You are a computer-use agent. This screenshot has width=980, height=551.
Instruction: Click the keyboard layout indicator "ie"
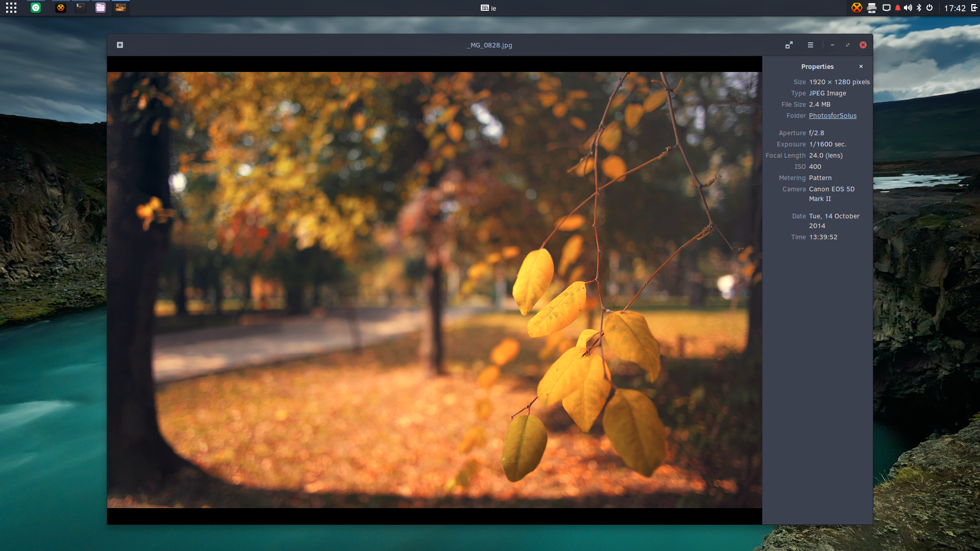pos(488,8)
